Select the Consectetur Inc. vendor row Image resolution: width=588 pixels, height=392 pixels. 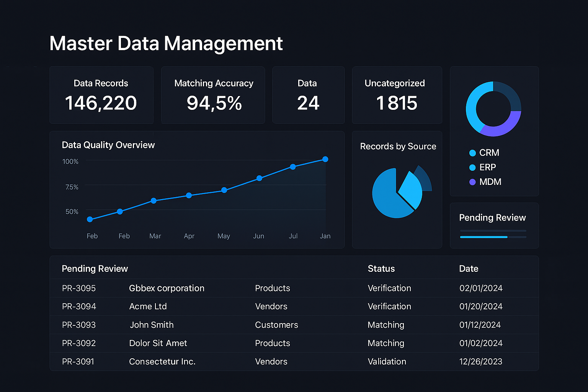point(162,362)
